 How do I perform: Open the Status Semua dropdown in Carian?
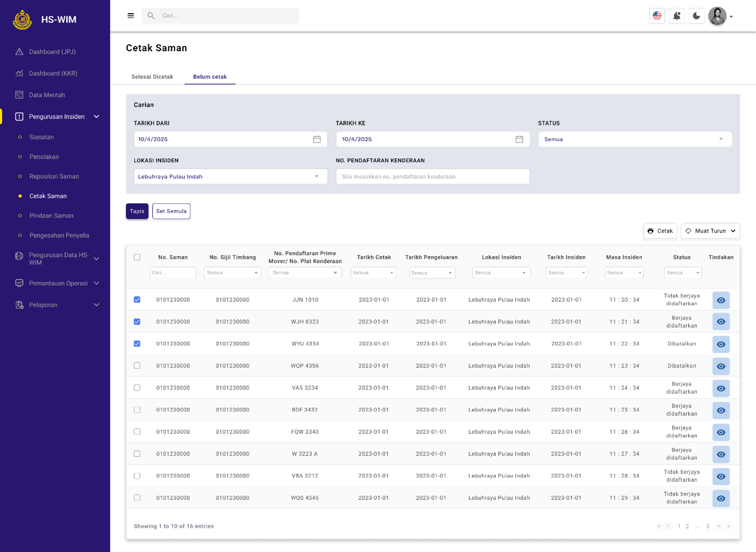click(x=634, y=139)
